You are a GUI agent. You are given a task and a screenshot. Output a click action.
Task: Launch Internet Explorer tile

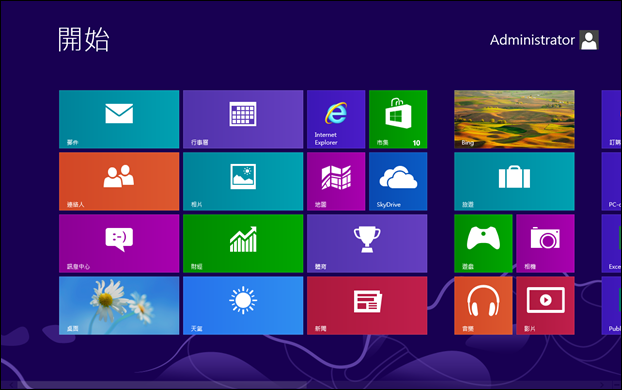pyautogui.click(x=336, y=119)
